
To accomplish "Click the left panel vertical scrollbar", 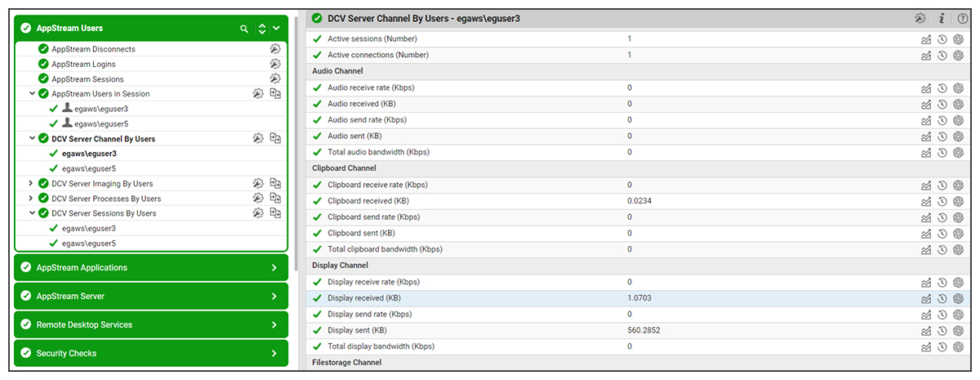I will click(x=295, y=123).
